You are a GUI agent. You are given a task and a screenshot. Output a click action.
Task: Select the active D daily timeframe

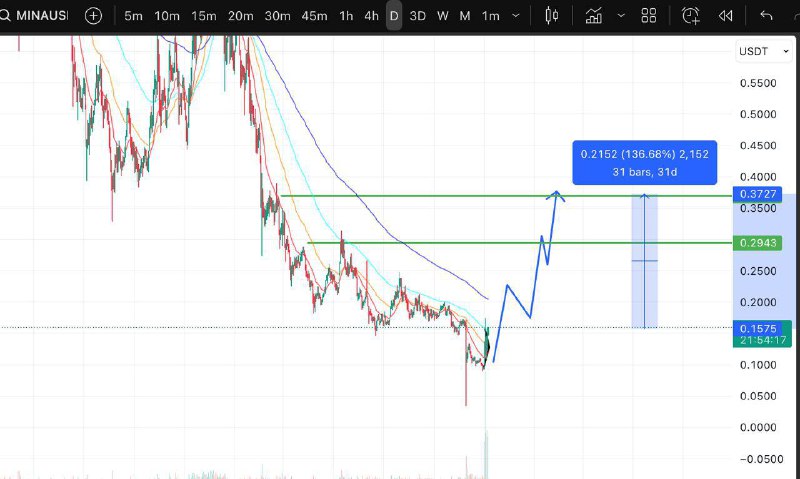point(394,16)
